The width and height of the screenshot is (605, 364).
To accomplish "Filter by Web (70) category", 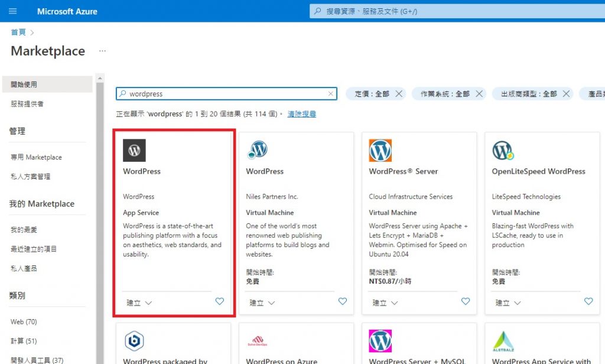I will 24,321.
